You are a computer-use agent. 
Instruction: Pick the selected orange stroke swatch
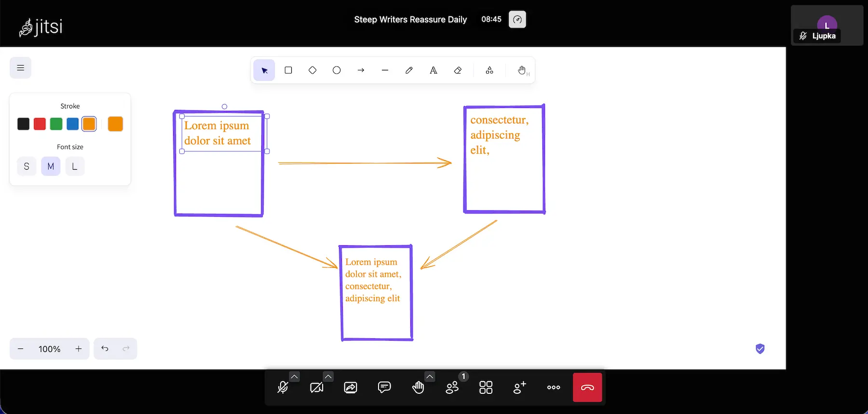89,124
